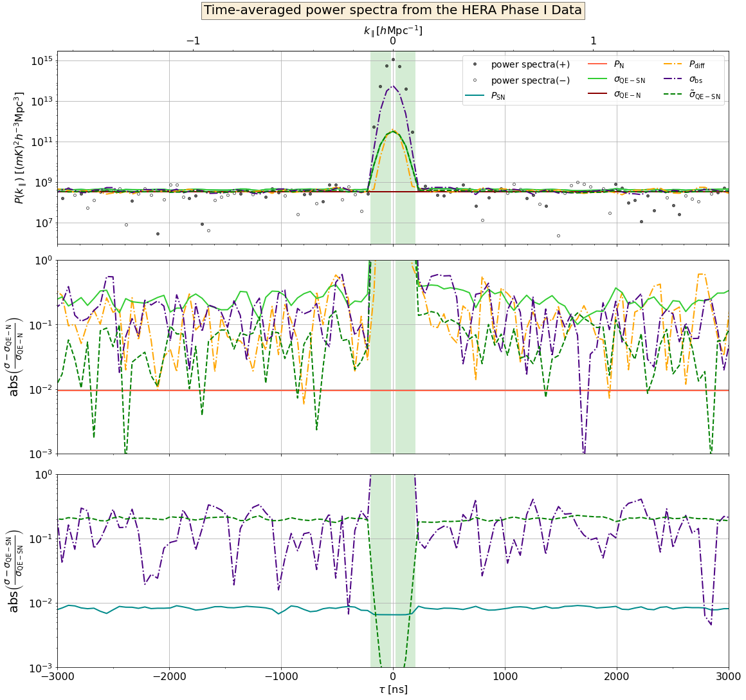Click the orange dash-dot P_diff legend line
This screenshot has height=700, width=746.
pyautogui.click(x=673, y=65)
